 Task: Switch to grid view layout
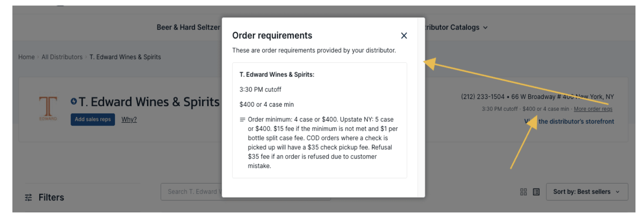pyautogui.click(x=523, y=192)
